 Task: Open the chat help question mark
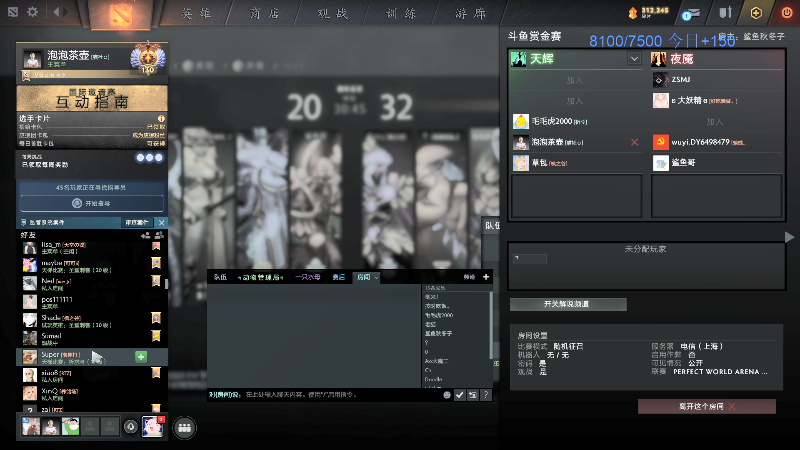pos(486,395)
